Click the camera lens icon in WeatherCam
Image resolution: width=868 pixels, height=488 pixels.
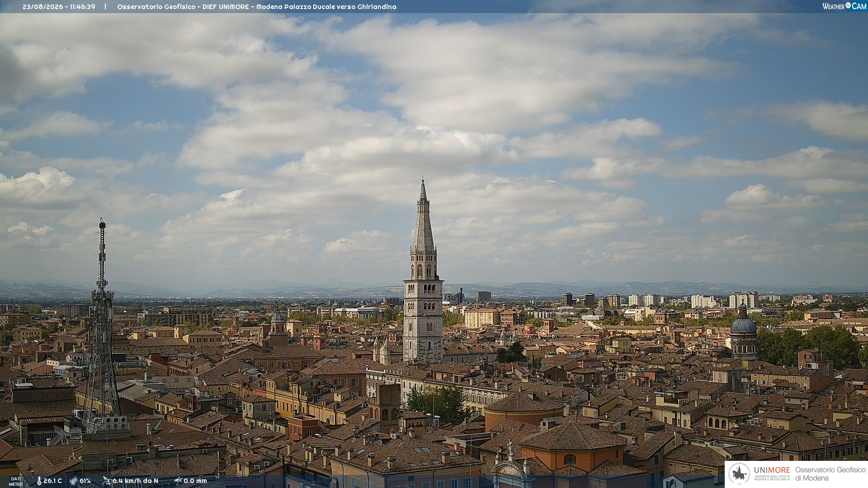click(x=848, y=5)
